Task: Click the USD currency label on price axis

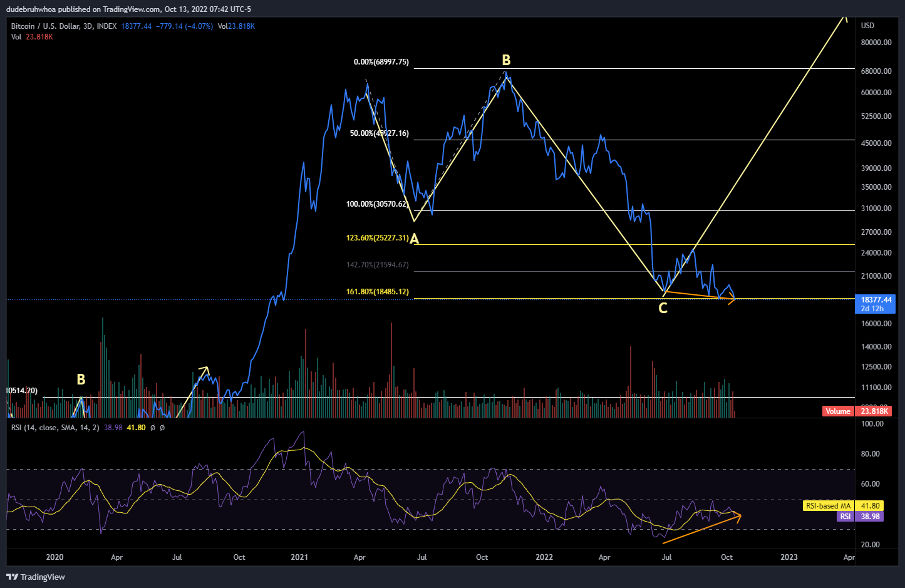Action: tap(867, 26)
